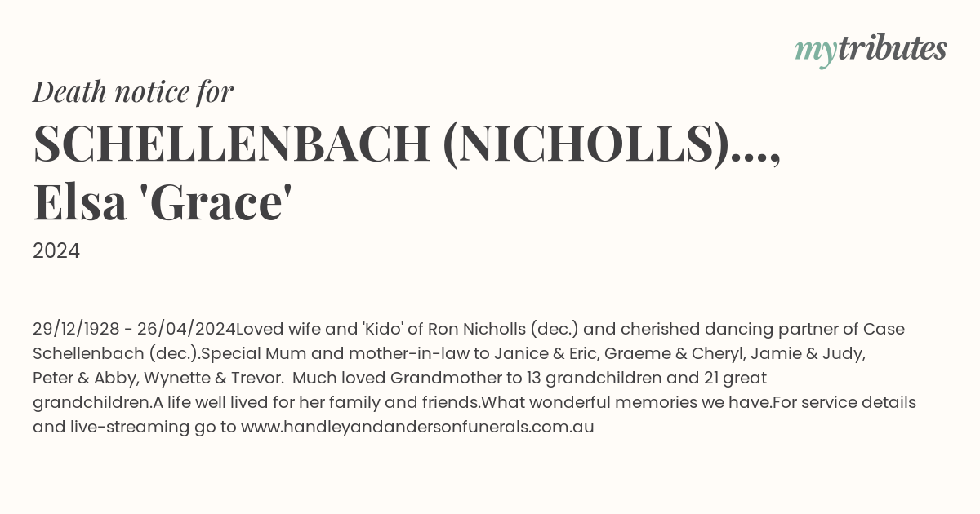The height and width of the screenshot is (514, 980).
Task: Click the horizontal divider line
Action: (x=490, y=290)
